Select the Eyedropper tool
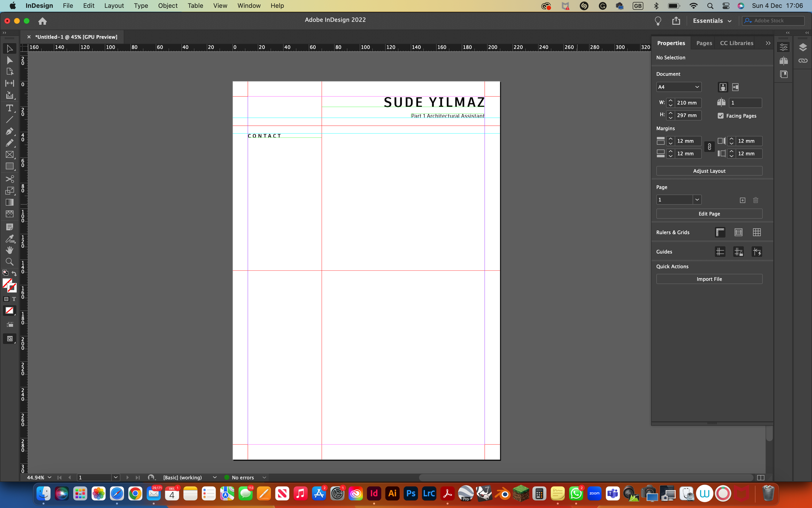Viewport: 812px width, 508px height. (x=9, y=239)
